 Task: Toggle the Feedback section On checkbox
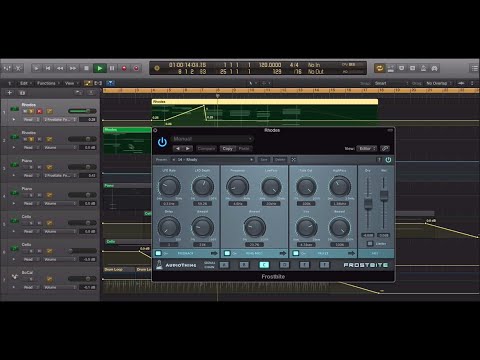159,253
